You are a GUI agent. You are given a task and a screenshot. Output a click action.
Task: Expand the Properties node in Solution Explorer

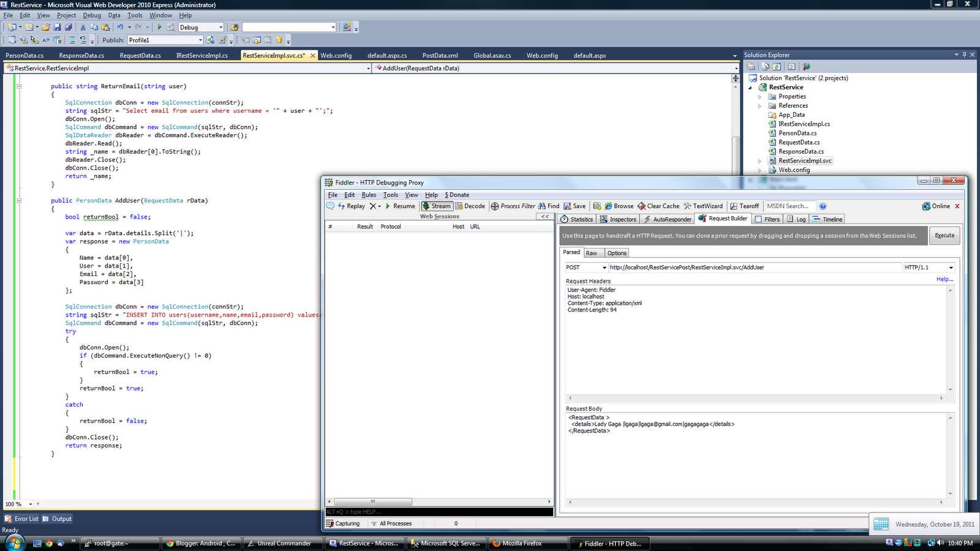coord(760,97)
